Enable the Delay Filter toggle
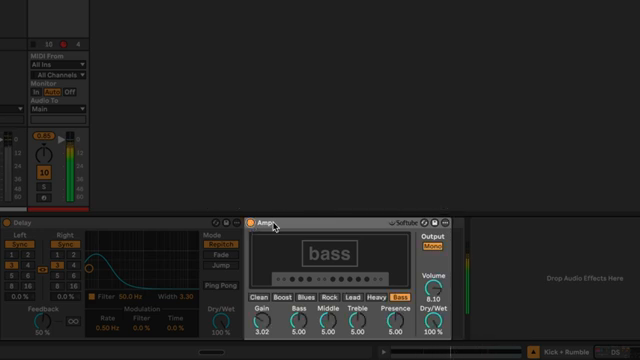The image size is (640, 360). tap(92, 297)
